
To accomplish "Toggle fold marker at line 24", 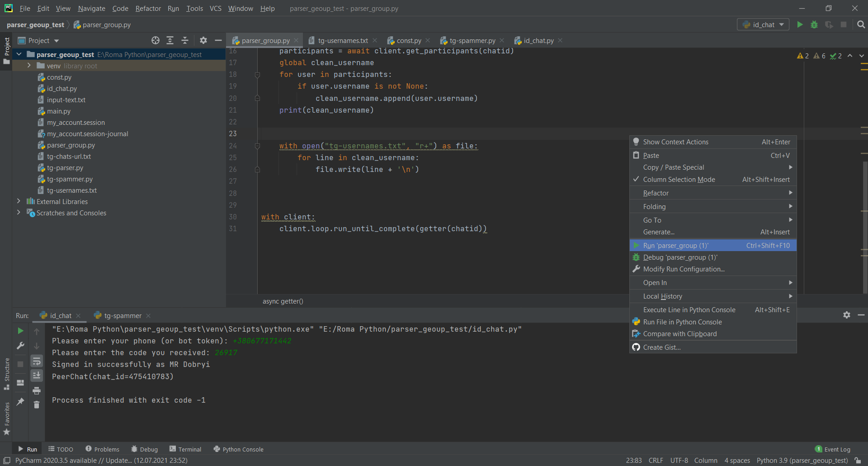I will coord(257,146).
